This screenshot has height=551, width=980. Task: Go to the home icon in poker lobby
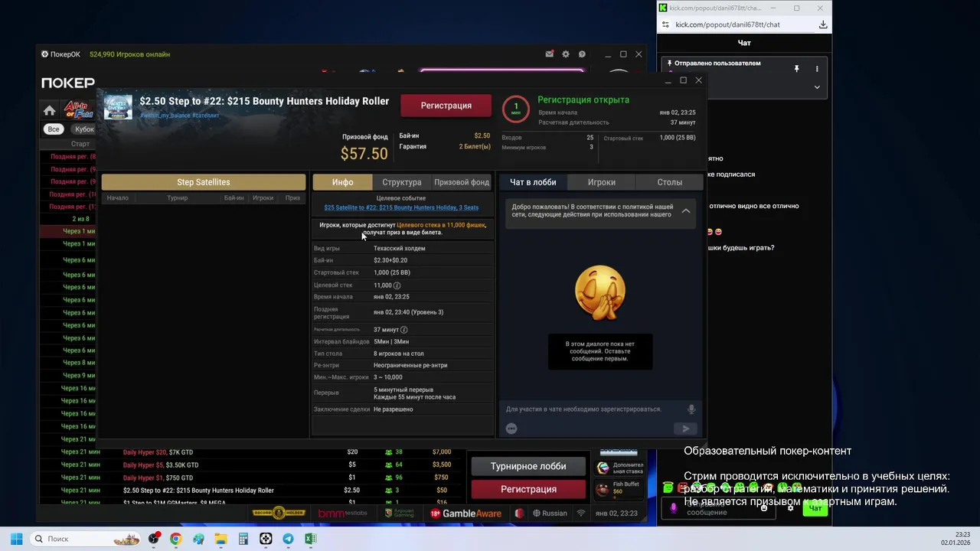pyautogui.click(x=50, y=110)
